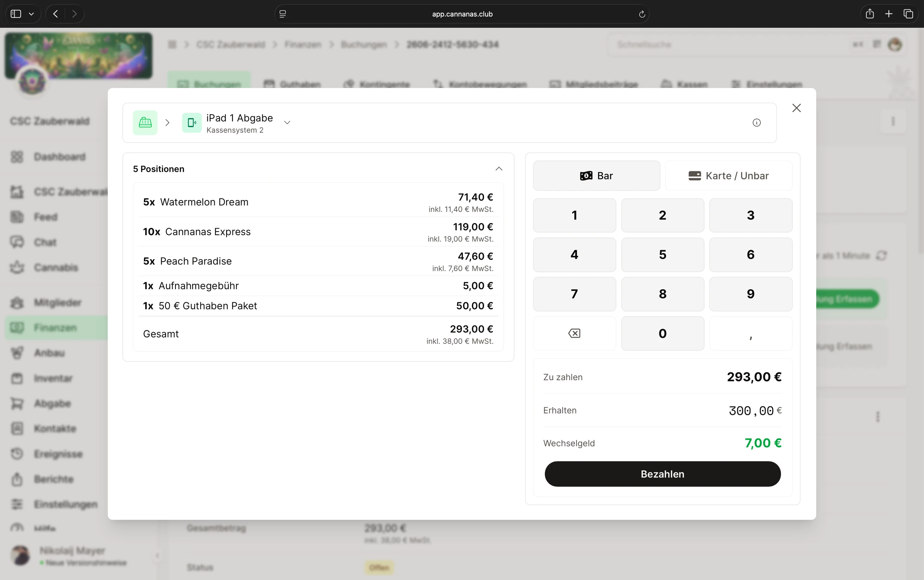This screenshot has width=924, height=580.
Task: Collapse the 5 Positionen list
Action: (499, 169)
